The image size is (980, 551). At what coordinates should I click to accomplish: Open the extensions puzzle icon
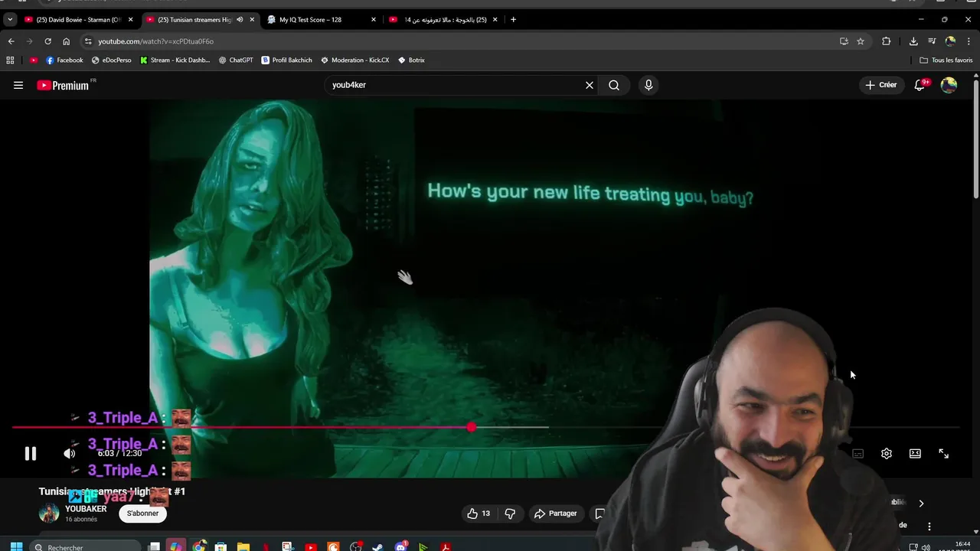coord(887,41)
